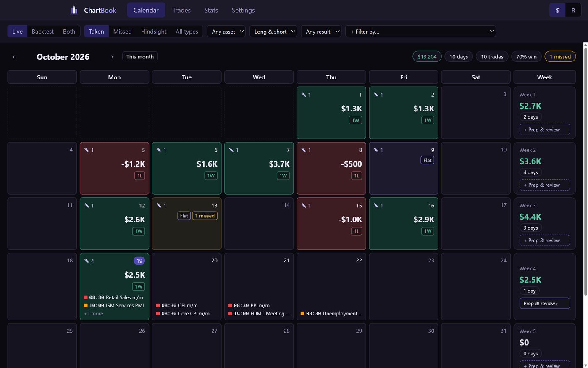Screen dimensions: 588x368
Task: Open October 16 day with $2.9K
Action: (x=404, y=224)
